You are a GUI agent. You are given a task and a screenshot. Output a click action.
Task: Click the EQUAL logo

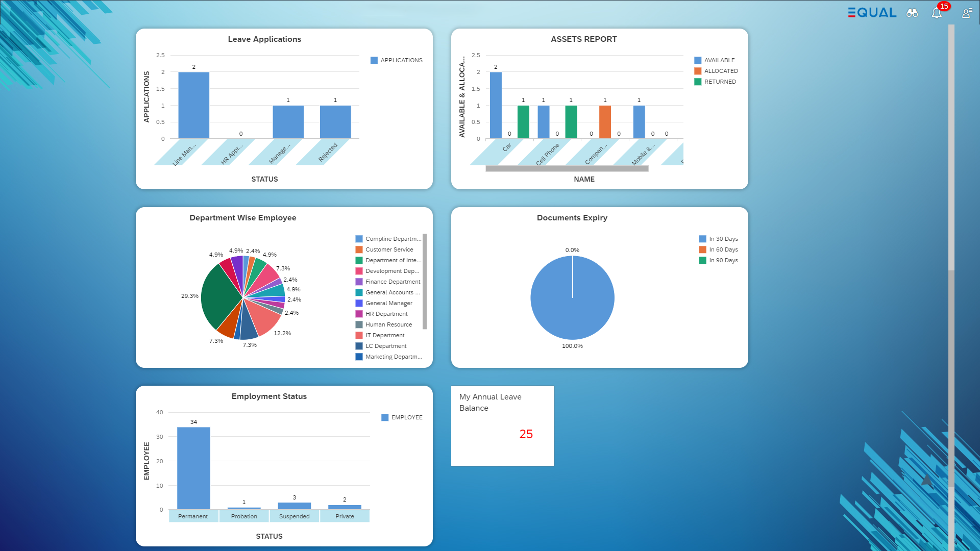872,13
